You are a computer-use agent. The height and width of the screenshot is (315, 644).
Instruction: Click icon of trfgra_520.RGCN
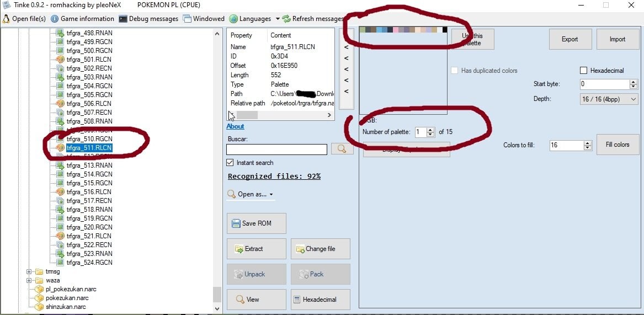(x=60, y=227)
